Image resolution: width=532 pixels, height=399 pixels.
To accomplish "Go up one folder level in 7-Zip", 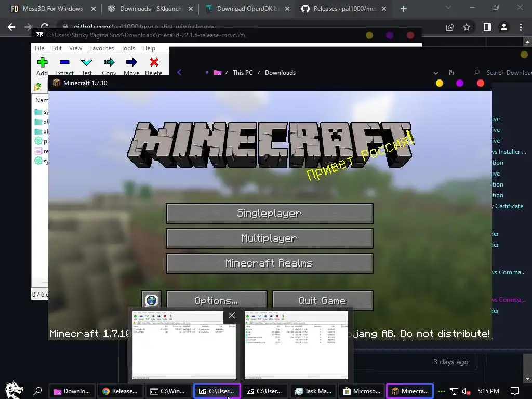I will point(37,87).
